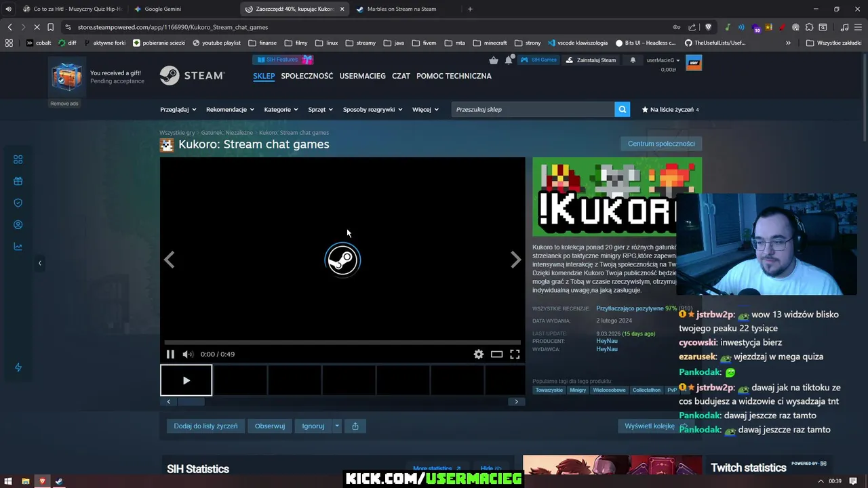Image resolution: width=868 pixels, height=488 pixels.
Task: Add game with Dodaj do listy życzeń
Action: 205,426
